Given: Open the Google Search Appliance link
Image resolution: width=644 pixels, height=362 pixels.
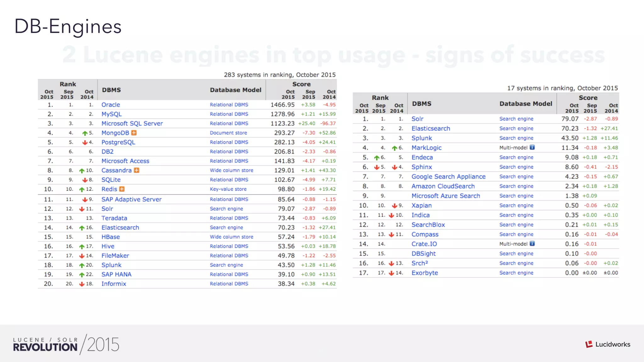Looking at the screenshot, I should pyautogui.click(x=448, y=177).
